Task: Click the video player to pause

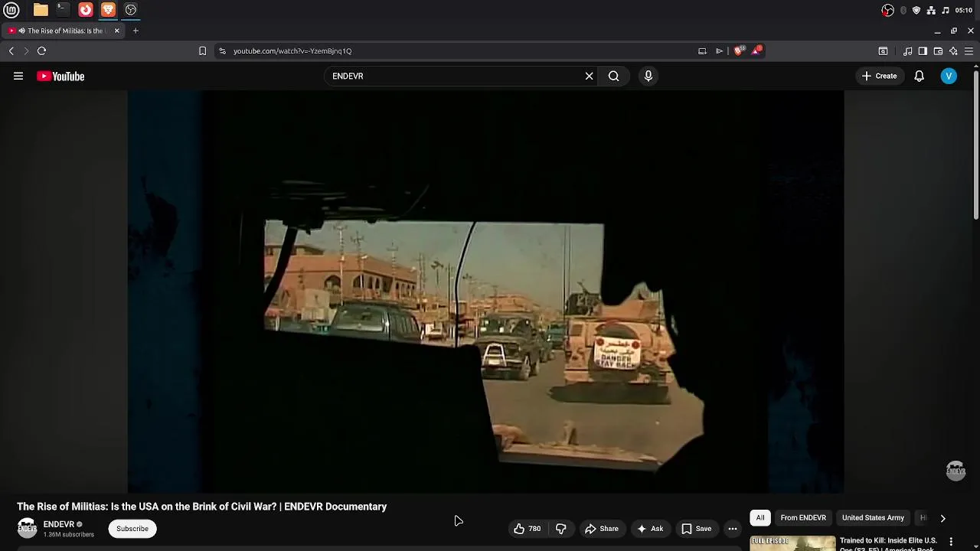Action: pyautogui.click(x=485, y=292)
